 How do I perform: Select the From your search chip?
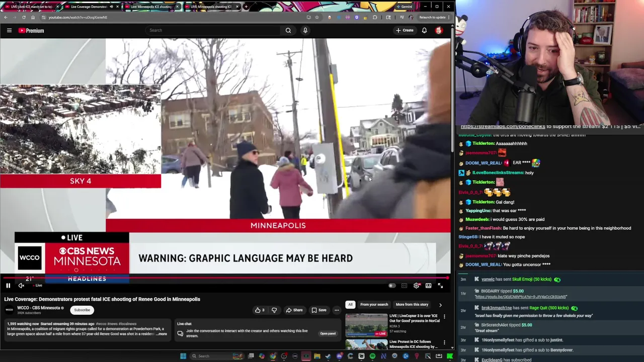374,305
